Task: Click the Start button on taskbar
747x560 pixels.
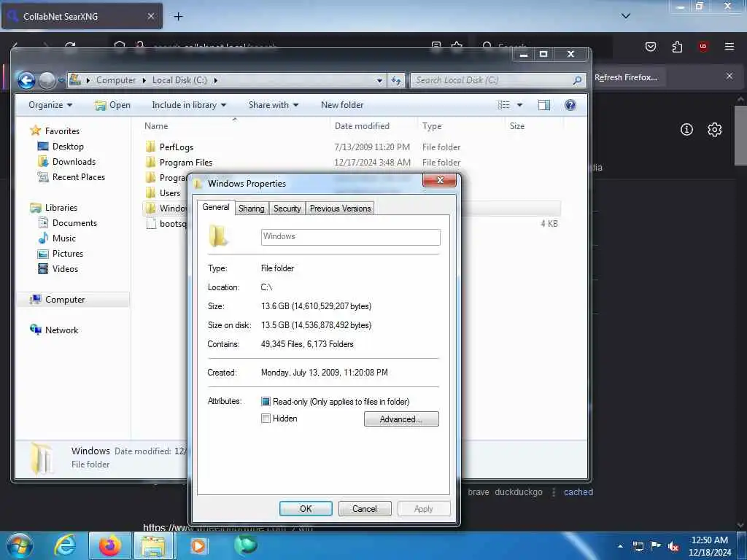Action: 20,545
